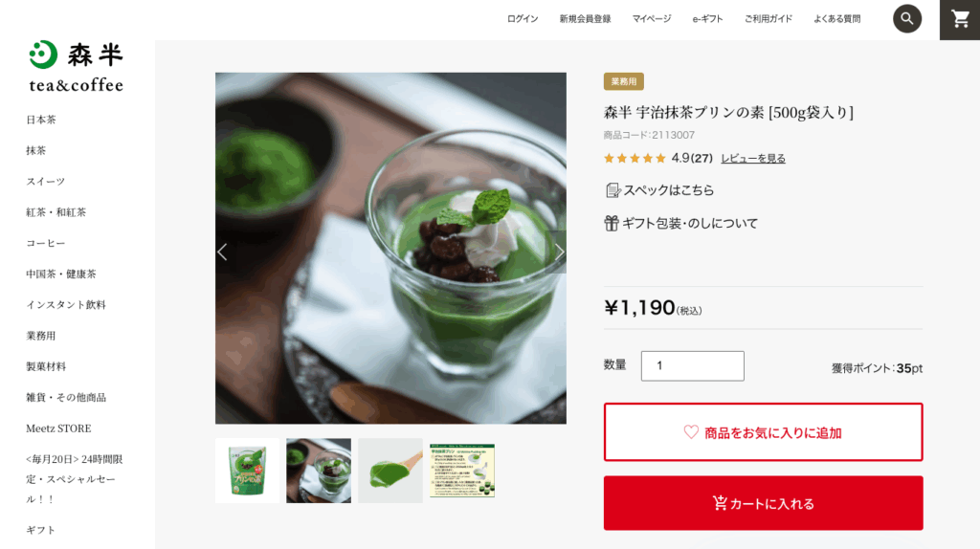
Task: Select the instructions sheet thumbnail
Action: pos(462,471)
